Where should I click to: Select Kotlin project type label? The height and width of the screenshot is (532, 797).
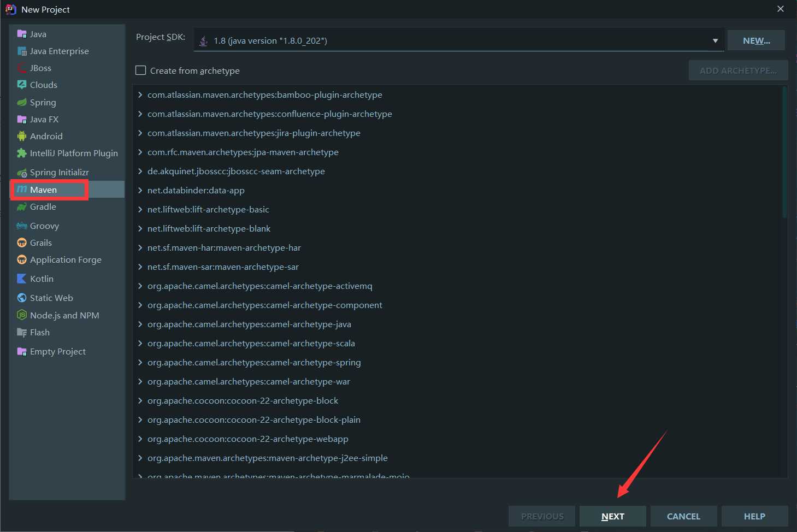42,279
